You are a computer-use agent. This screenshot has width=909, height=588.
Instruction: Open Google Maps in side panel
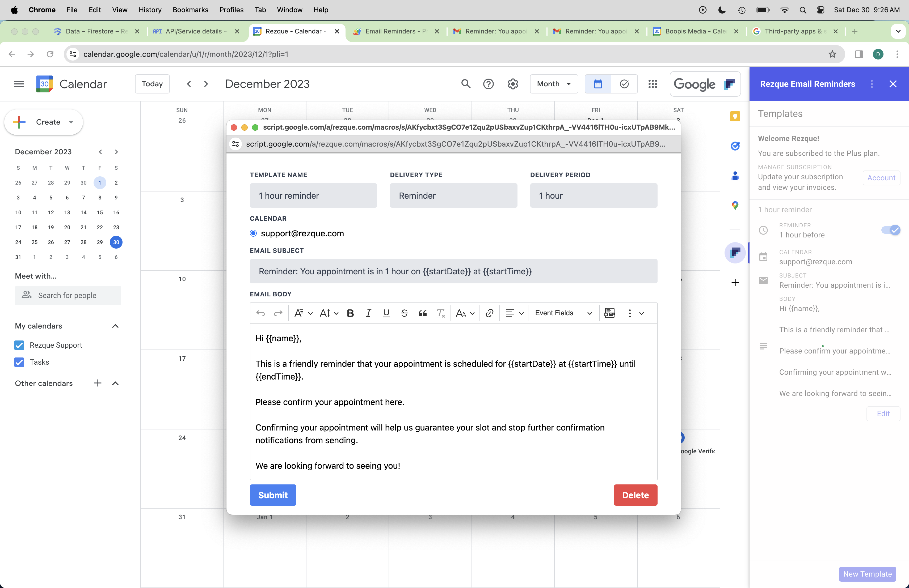735,206
